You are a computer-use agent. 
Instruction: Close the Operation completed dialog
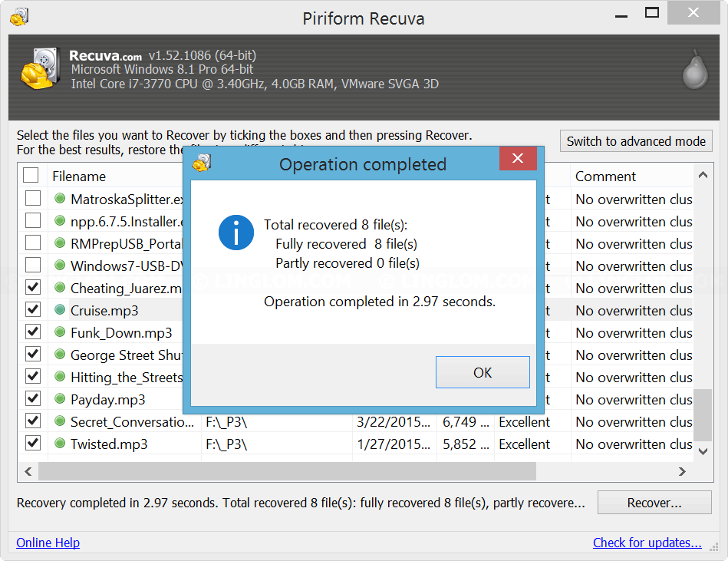pos(518,158)
